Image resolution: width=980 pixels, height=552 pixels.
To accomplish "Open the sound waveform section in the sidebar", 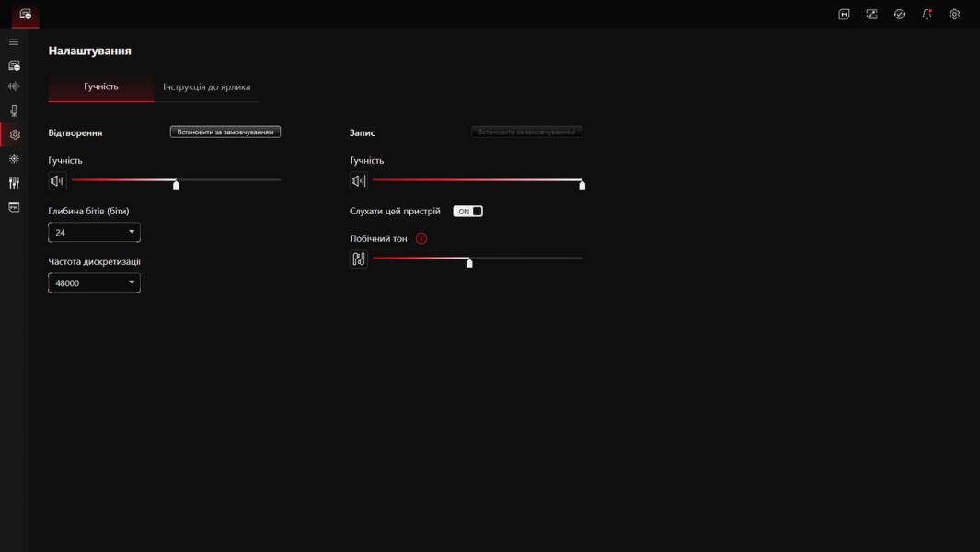I will [x=14, y=86].
